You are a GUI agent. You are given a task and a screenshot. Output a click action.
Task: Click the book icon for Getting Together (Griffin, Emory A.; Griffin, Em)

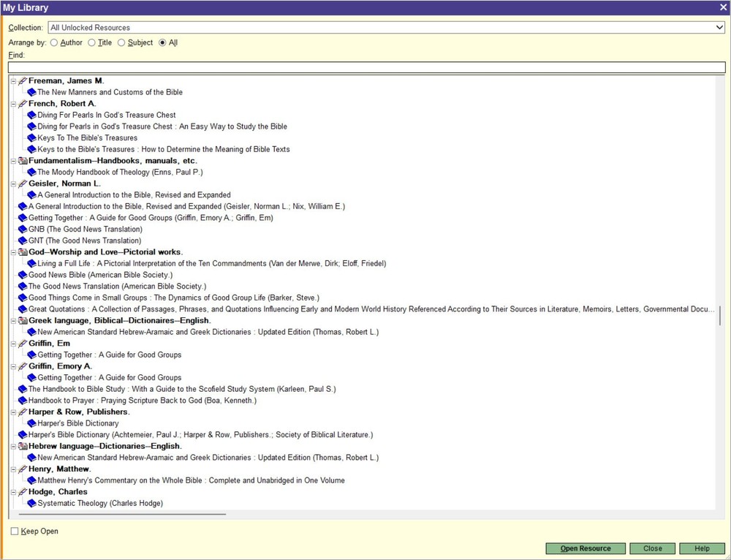click(23, 218)
